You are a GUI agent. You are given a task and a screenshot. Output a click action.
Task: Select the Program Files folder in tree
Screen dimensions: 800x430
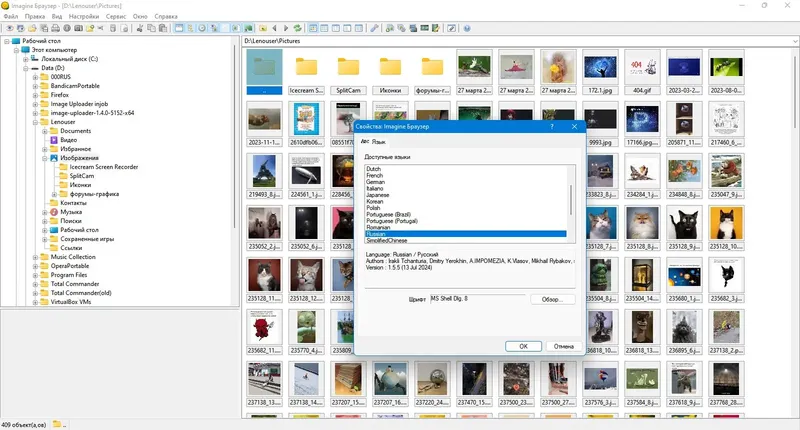(x=69, y=275)
